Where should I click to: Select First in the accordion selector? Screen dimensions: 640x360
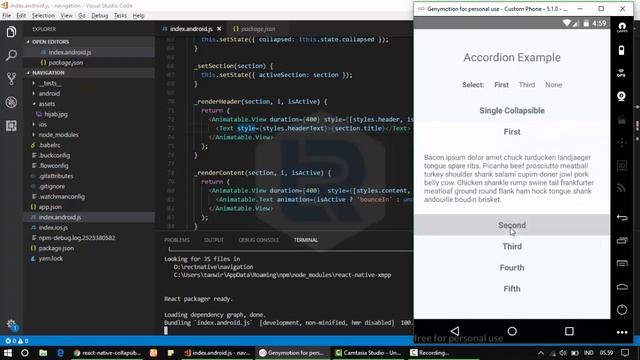click(x=501, y=85)
